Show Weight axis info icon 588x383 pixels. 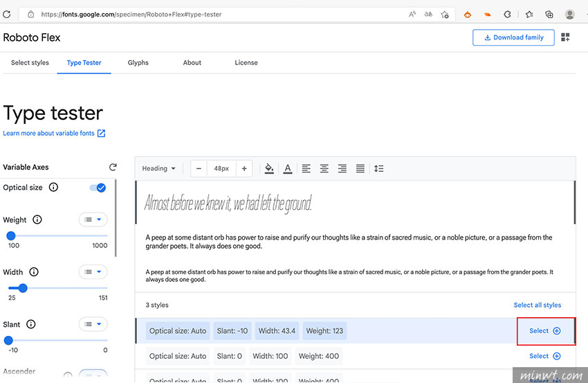point(37,220)
